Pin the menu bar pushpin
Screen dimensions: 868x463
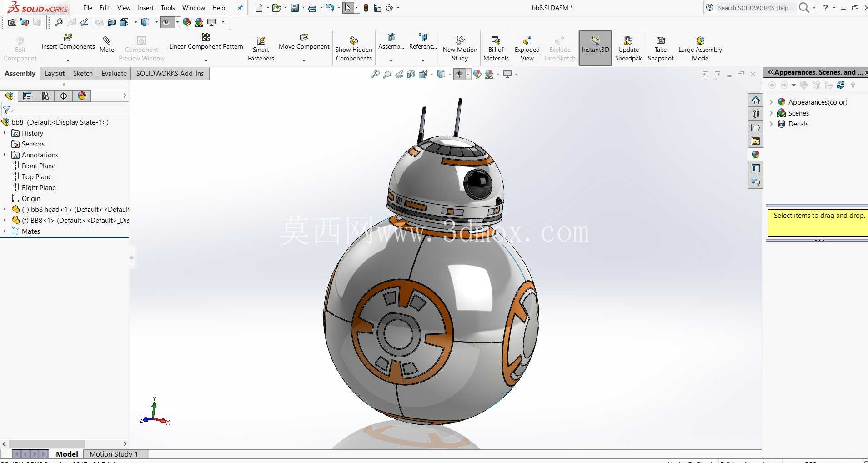(240, 8)
